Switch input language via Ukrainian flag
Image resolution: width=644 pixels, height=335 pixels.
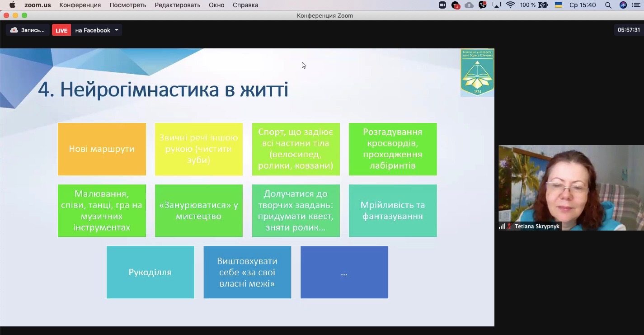[x=559, y=5]
